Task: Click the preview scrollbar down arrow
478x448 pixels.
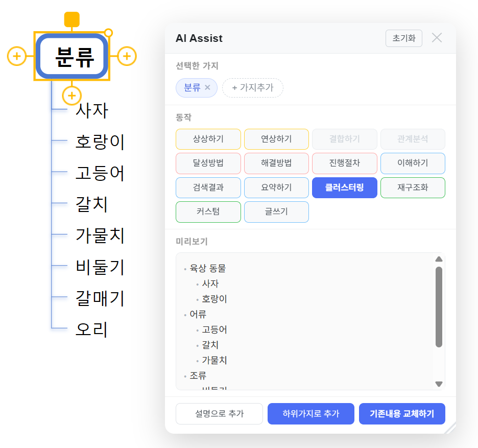Action: 438,385
